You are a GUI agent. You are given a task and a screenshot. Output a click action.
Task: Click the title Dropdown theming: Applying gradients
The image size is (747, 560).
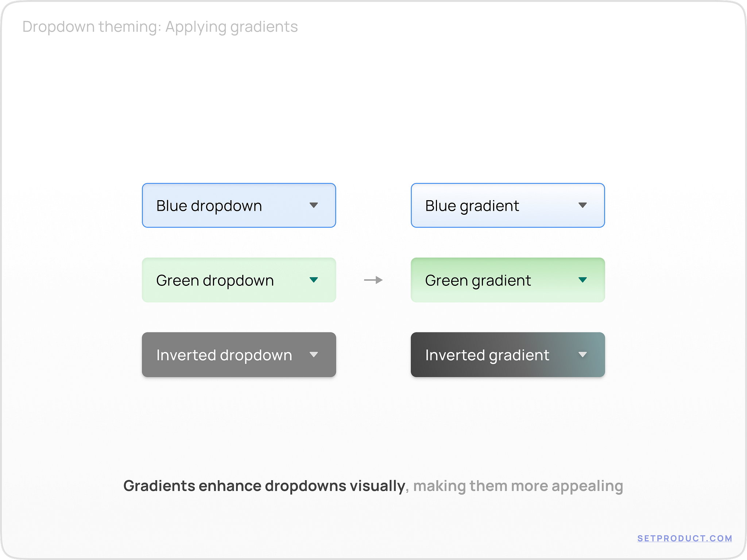(x=160, y=26)
